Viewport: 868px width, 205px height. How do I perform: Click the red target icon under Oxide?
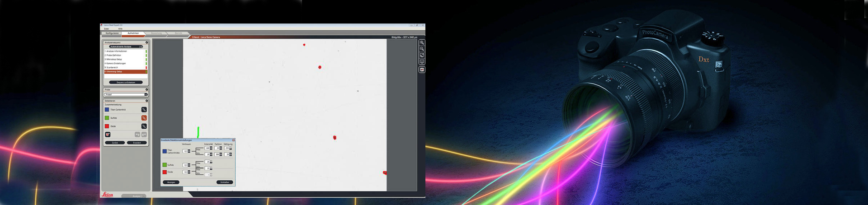[x=108, y=135]
